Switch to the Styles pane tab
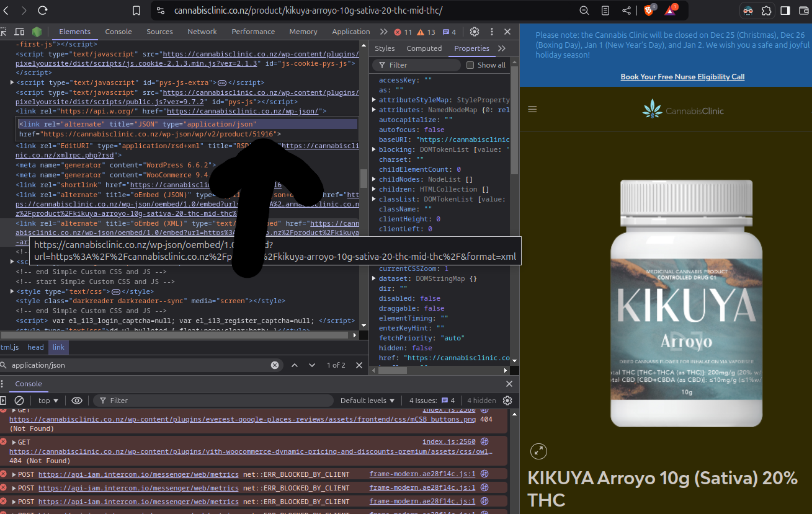This screenshot has width=812, height=514. pos(385,48)
